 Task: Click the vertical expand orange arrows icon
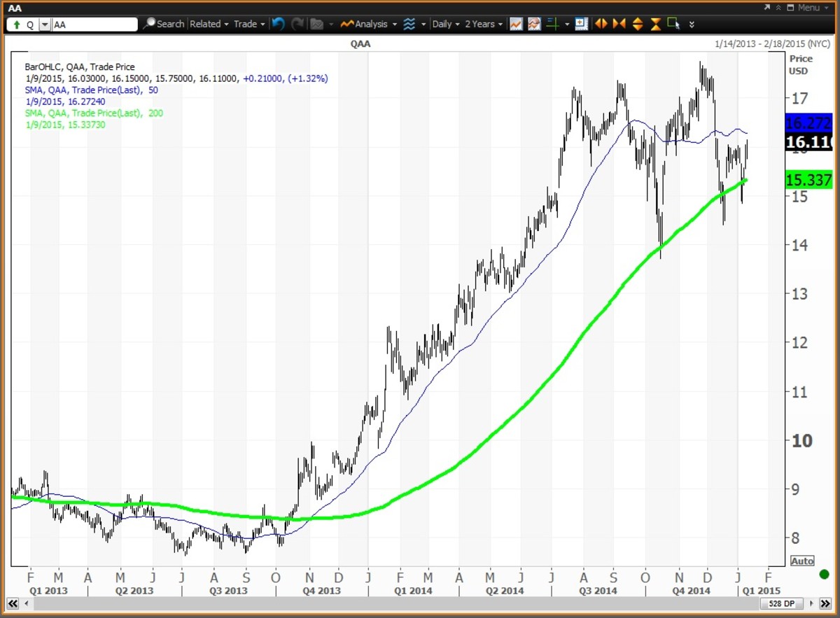[x=637, y=24]
